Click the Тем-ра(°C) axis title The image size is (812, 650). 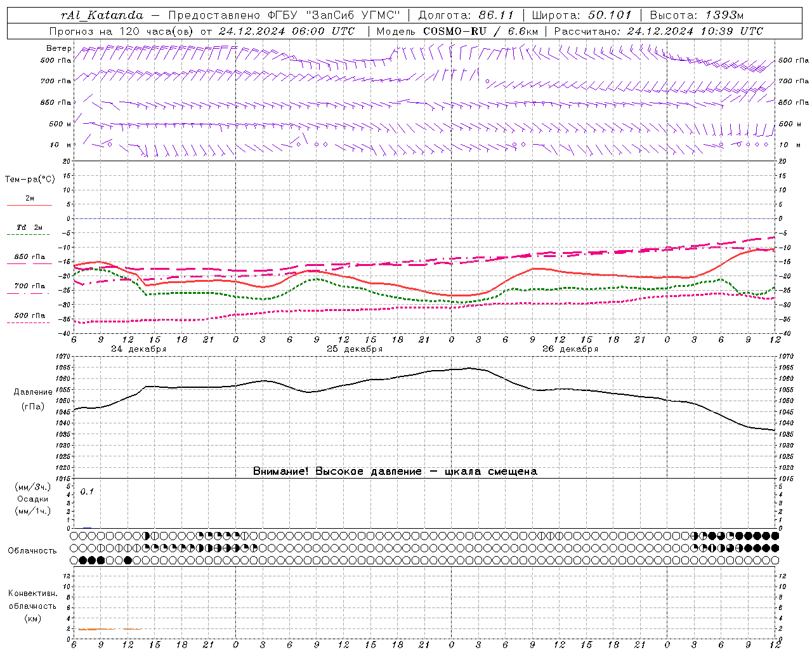[x=30, y=180]
